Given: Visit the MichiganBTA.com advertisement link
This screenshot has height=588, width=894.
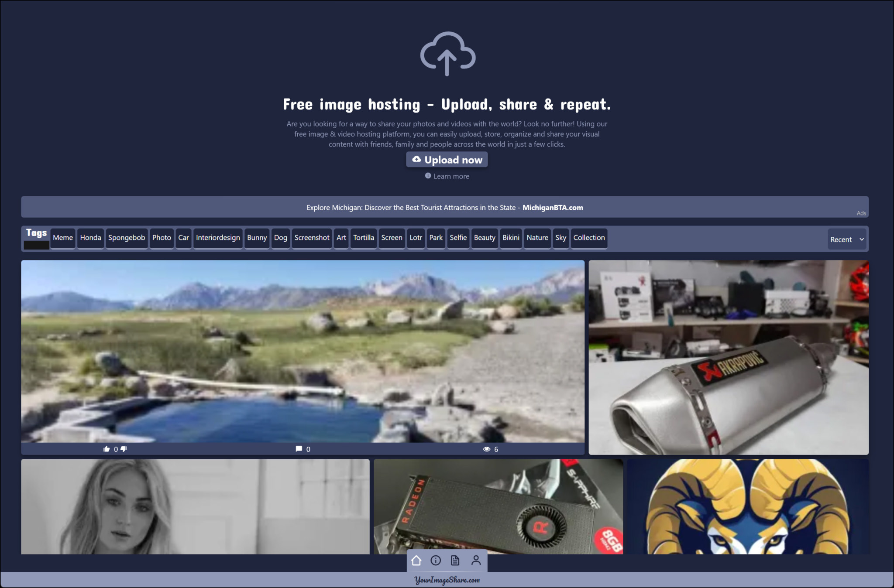Looking at the screenshot, I should click(x=553, y=208).
